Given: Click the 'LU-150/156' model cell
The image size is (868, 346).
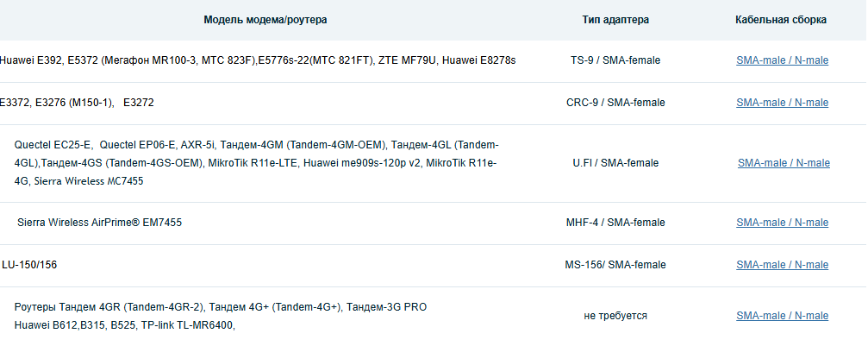Looking at the screenshot, I should coord(29,265).
